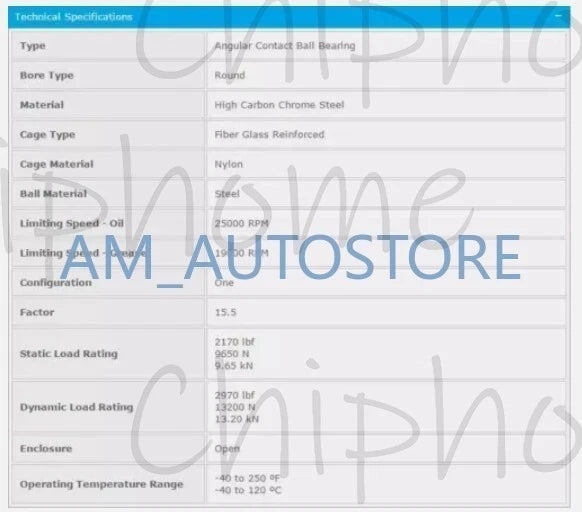Click the '9650 N' static load value
The height and width of the screenshot is (512, 582).
tap(232, 353)
